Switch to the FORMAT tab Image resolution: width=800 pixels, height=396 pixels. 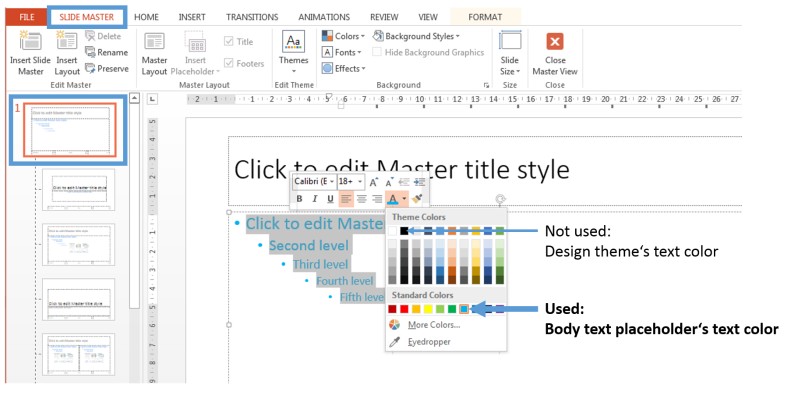coord(485,17)
